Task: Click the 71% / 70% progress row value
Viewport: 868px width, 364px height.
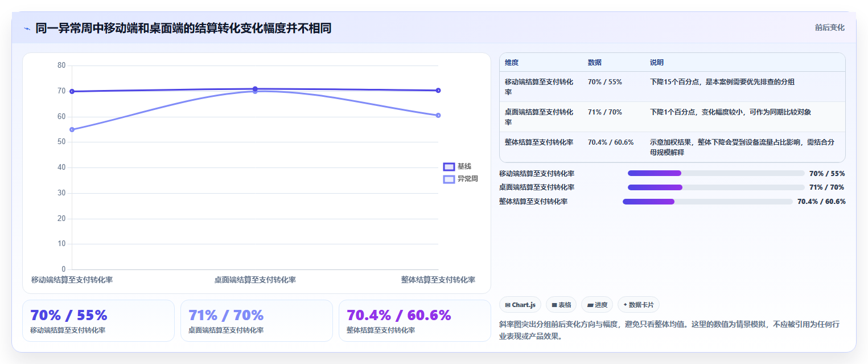Action: coord(827,187)
